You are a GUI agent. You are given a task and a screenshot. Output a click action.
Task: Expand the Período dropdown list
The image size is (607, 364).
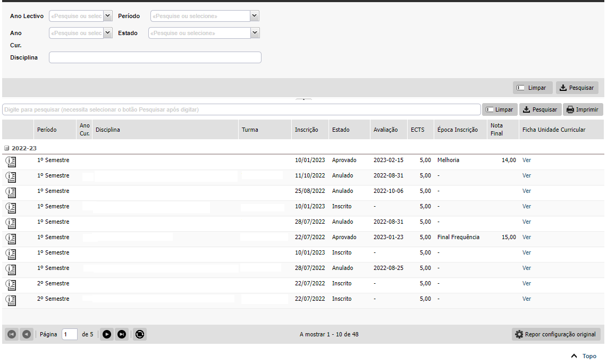tap(255, 16)
